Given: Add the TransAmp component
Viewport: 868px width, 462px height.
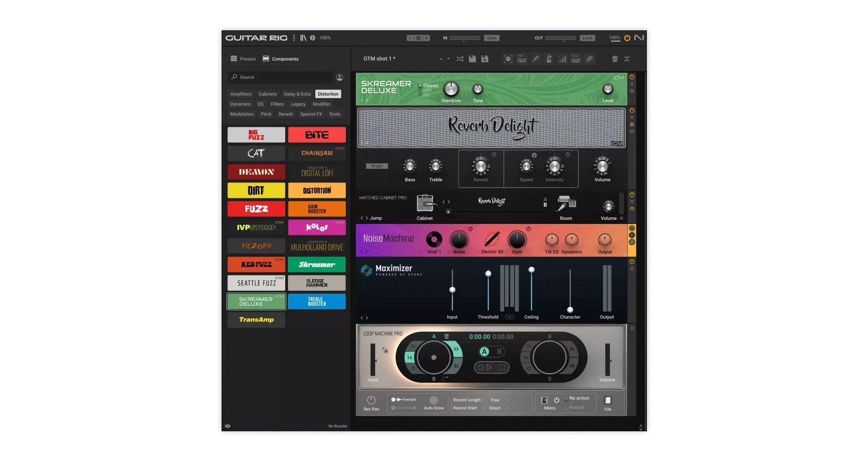Looking at the screenshot, I should point(256,320).
